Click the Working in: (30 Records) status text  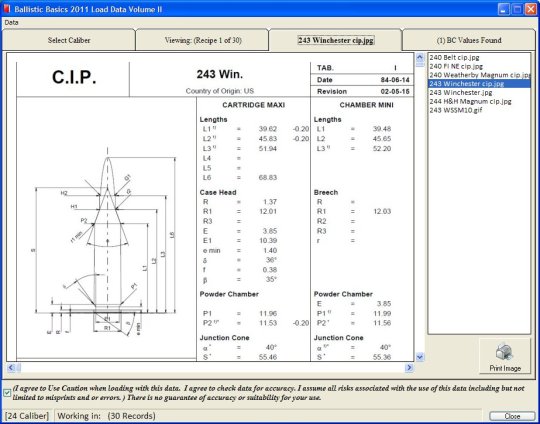point(106,416)
